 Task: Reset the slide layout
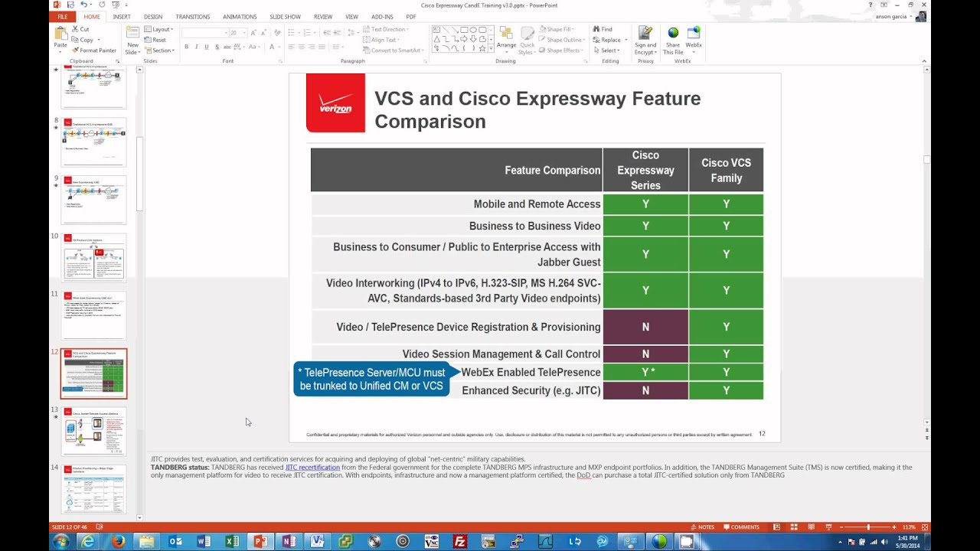click(x=155, y=40)
